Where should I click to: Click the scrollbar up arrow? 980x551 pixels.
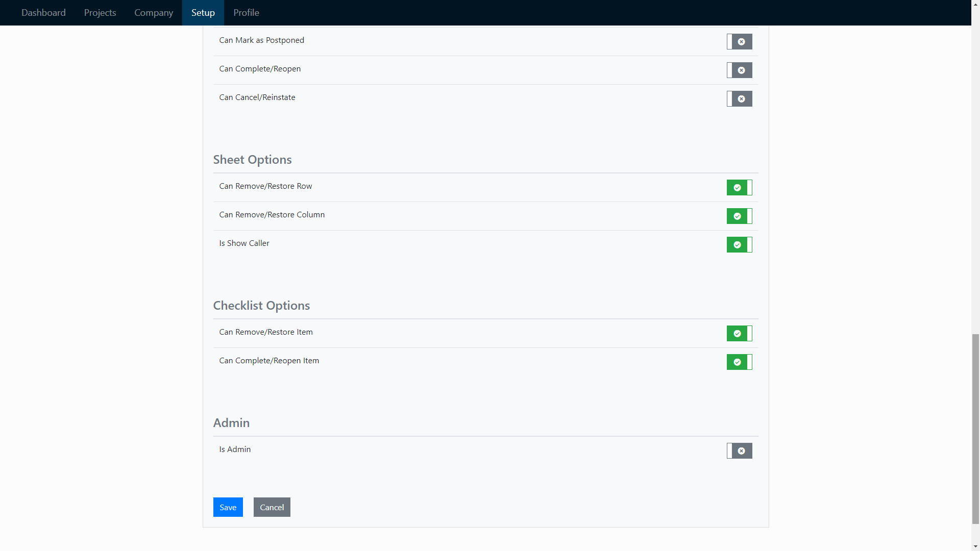coord(975,4)
